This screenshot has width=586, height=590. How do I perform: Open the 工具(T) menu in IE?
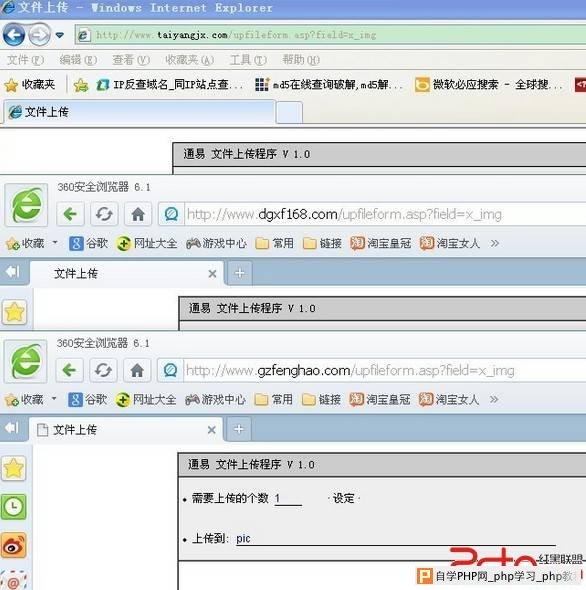pos(248,59)
